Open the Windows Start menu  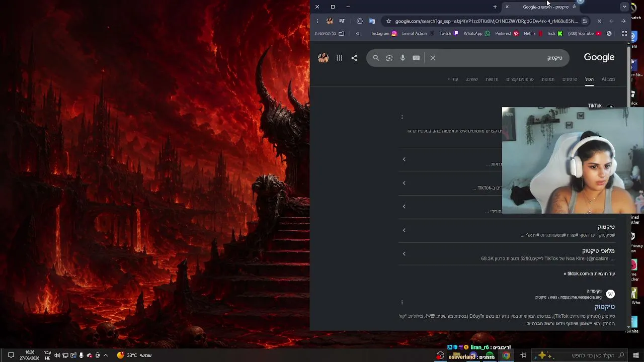[x=636, y=355]
